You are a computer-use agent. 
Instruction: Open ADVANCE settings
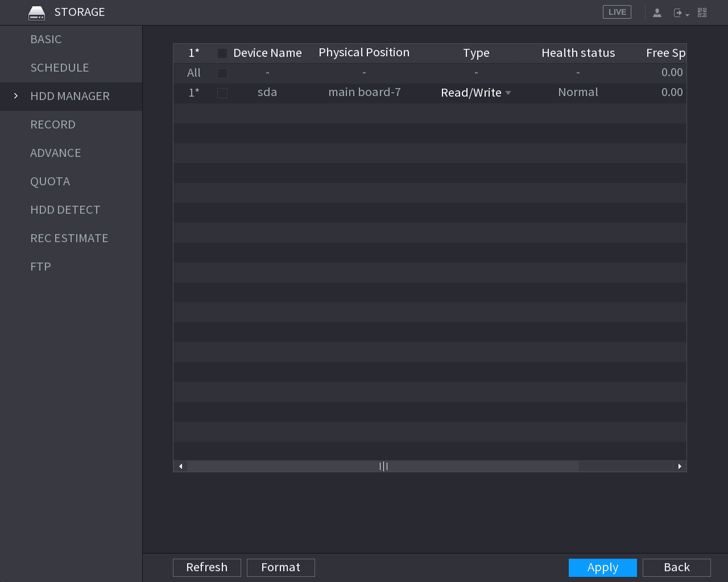pyautogui.click(x=71, y=153)
